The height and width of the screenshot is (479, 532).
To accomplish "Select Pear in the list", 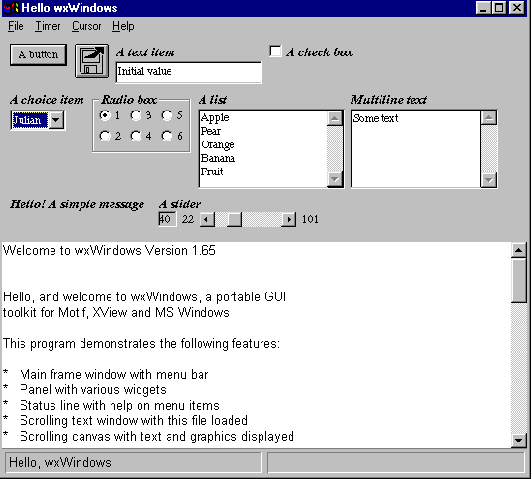I will 263,131.
